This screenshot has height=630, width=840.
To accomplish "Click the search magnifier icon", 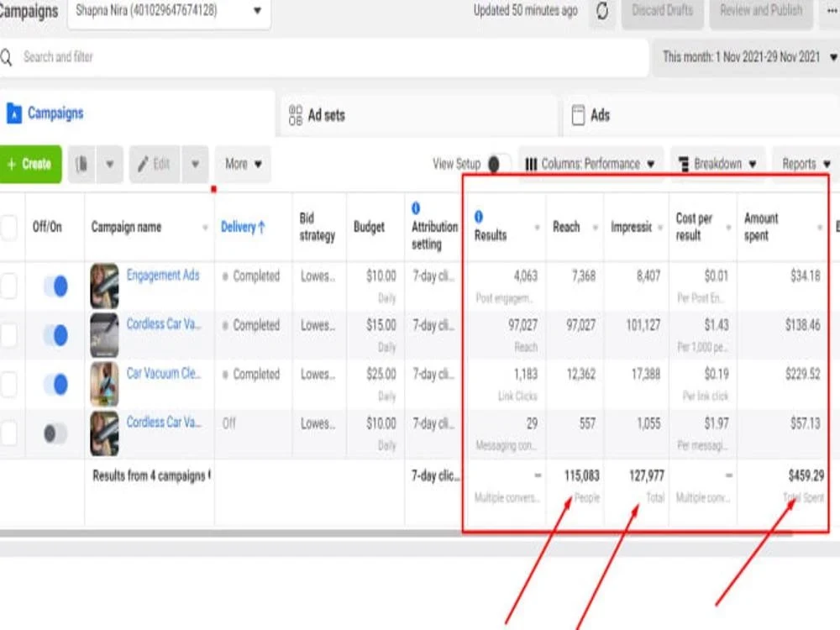I will [7, 57].
